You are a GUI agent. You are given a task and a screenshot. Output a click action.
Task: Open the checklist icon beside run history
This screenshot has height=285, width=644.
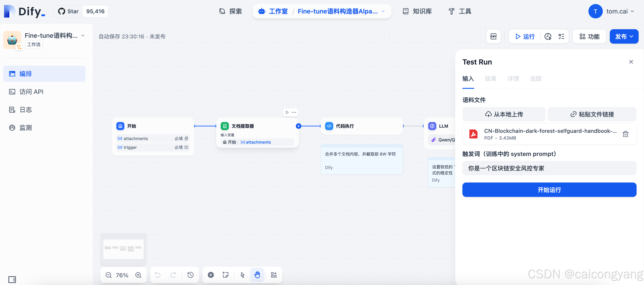(x=561, y=36)
